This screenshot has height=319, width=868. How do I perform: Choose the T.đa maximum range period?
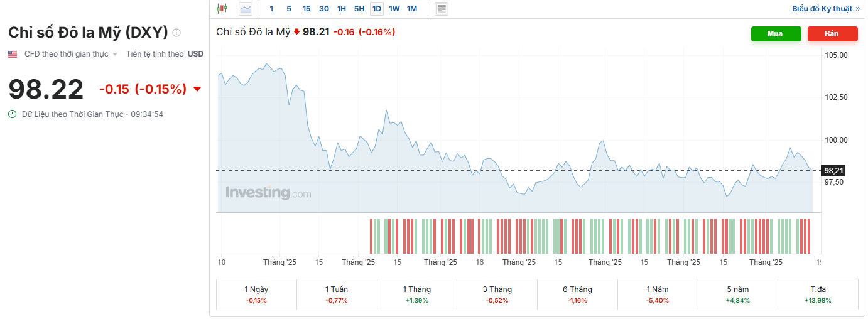(818, 295)
